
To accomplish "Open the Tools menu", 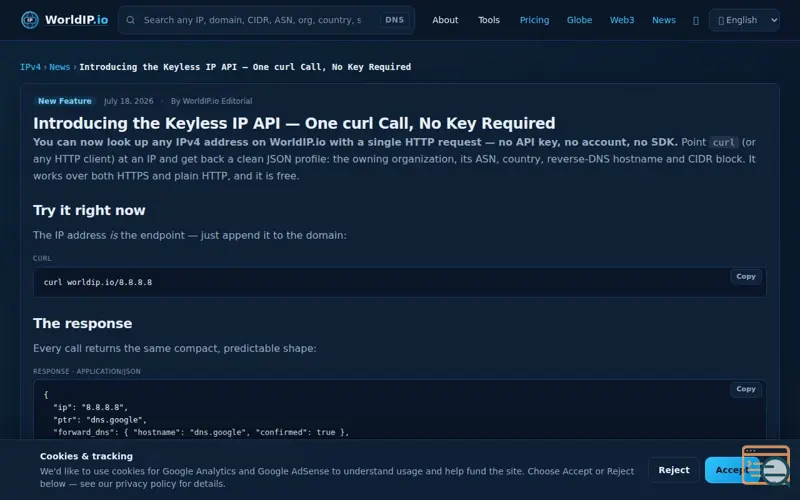I will tap(489, 20).
